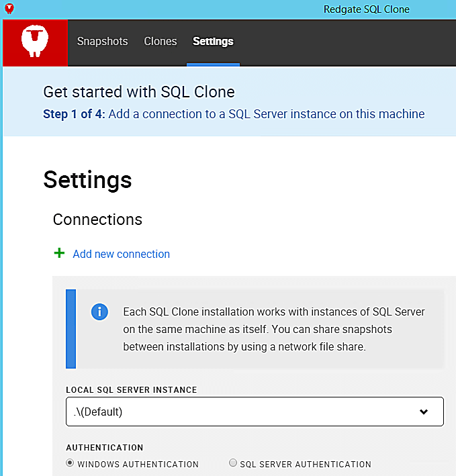Click 'Get started with SQL Clone' heading
The width and height of the screenshot is (456, 476).
point(139,92)
